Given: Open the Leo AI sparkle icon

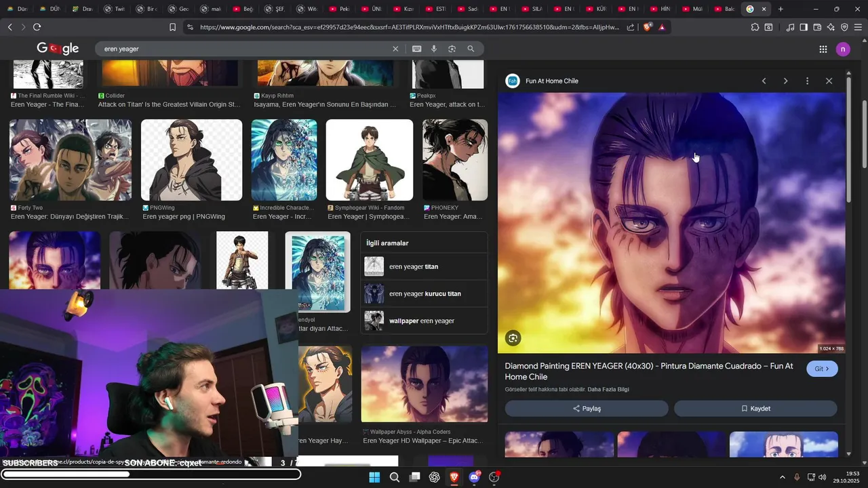Looking at the screenshot, I should tap(831, 27).
